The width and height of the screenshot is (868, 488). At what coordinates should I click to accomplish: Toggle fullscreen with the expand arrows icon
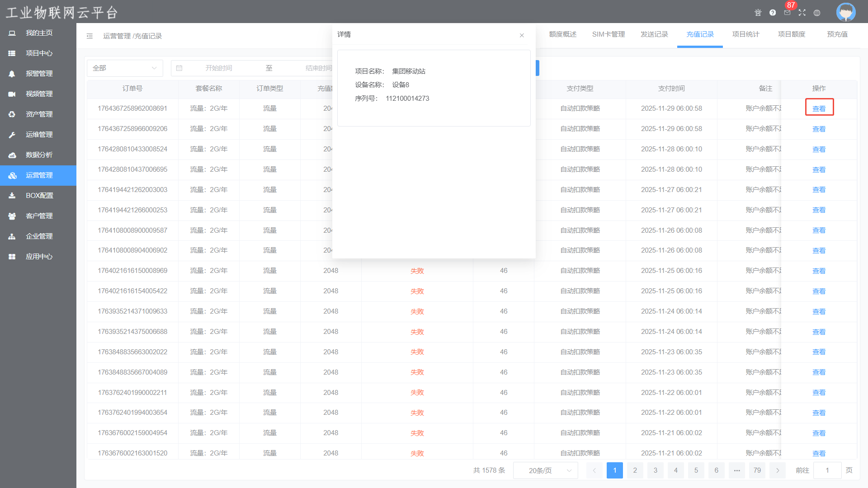(802, 13)
